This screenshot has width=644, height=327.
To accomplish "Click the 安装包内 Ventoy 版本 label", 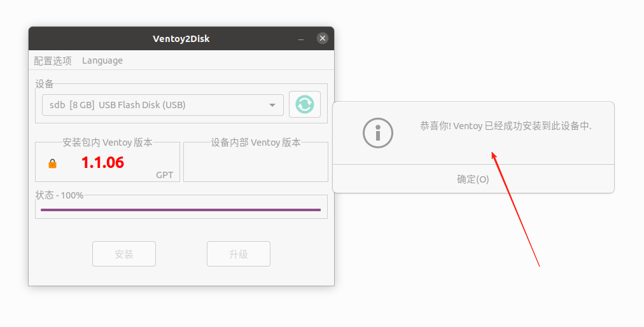I will (108, 143).
